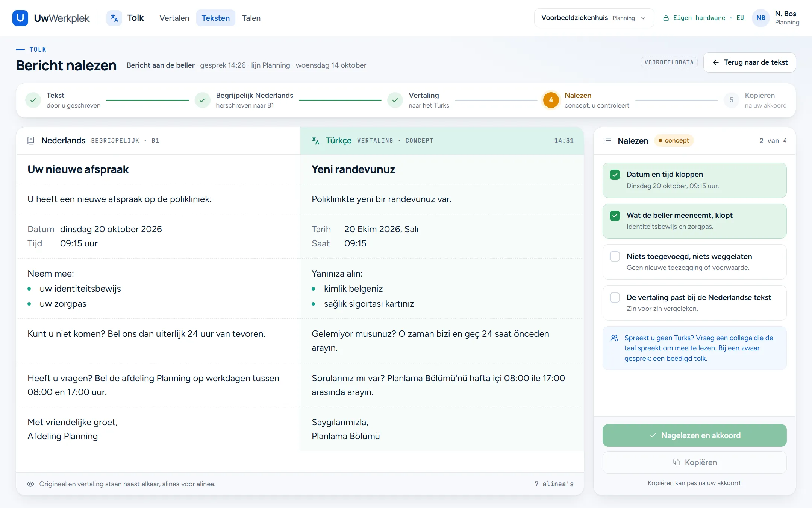Screen dimensions: 812x508
Task: Click the translate icon next to Türkçe
Action: 315,141
